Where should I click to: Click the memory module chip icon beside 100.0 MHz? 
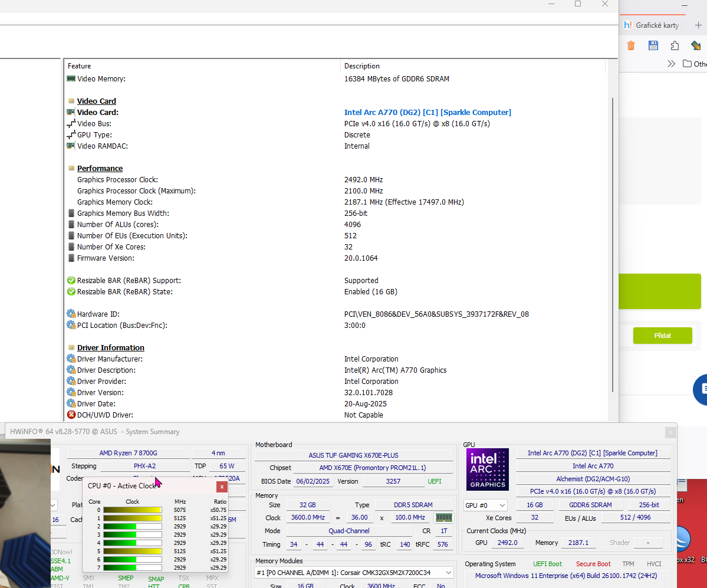point(443,518)
